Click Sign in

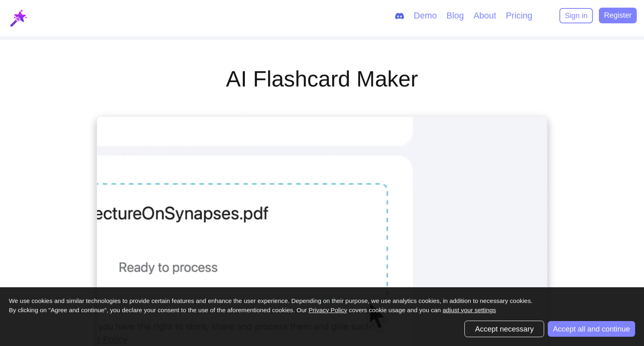(x=576, y=15)
